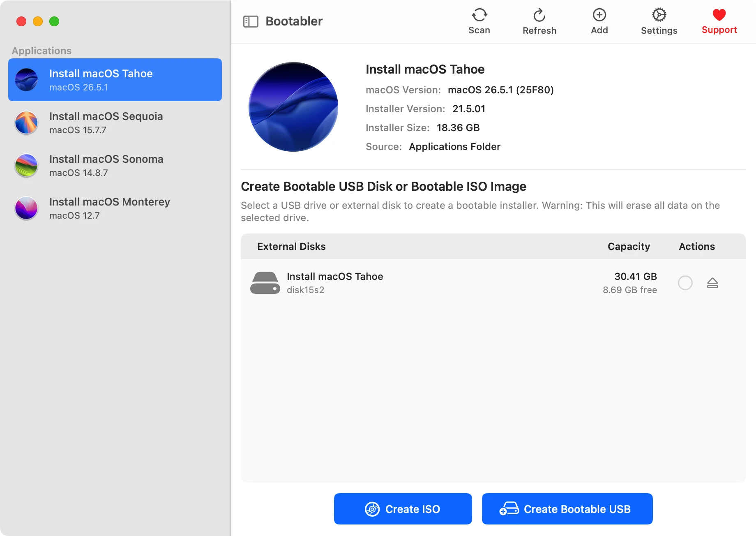This screenshot has height=536, width=756.
Task: Click the external drive icon for disk15s2
Action: 265,283
